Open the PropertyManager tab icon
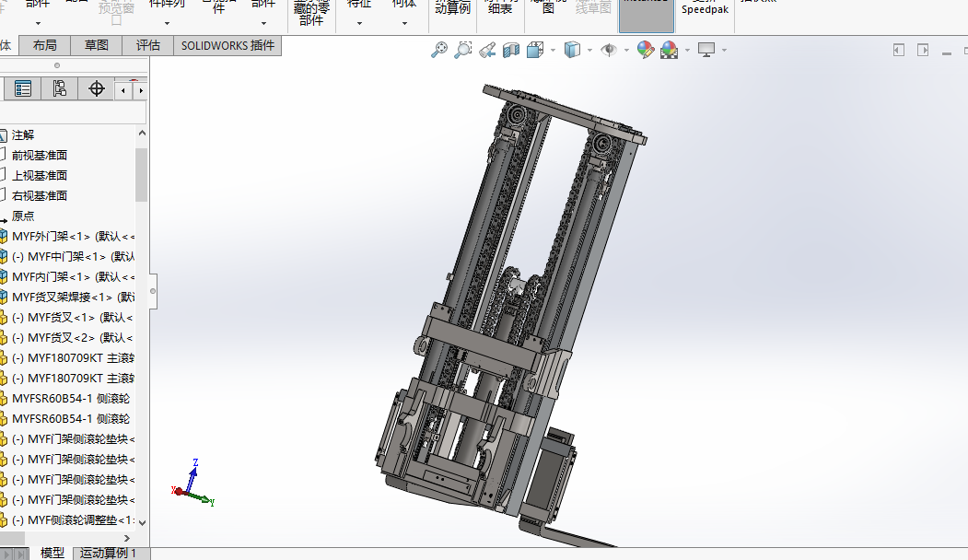968x560 pixels. [23, 88]
